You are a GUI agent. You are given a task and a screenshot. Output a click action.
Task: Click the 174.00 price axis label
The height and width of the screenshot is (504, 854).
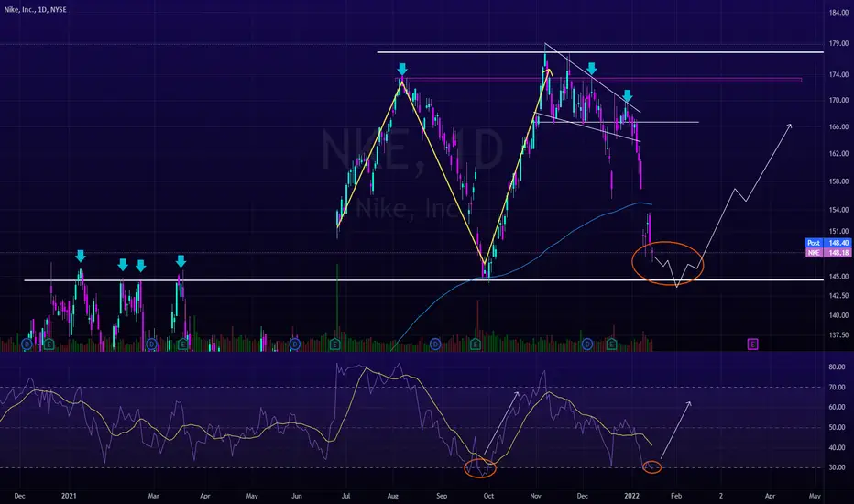click(x=838, y=74)
